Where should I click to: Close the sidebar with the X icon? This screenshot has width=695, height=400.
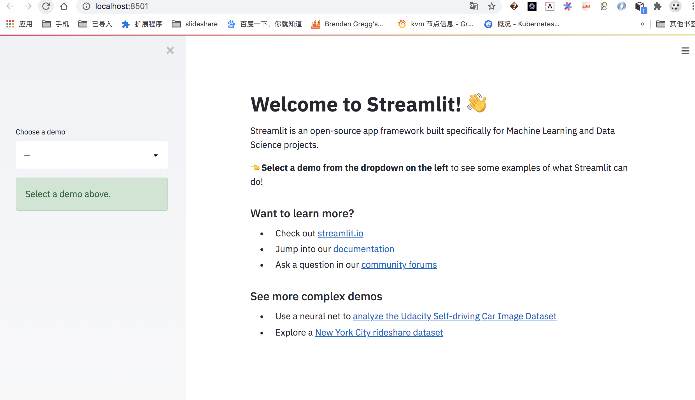(170, 50)
